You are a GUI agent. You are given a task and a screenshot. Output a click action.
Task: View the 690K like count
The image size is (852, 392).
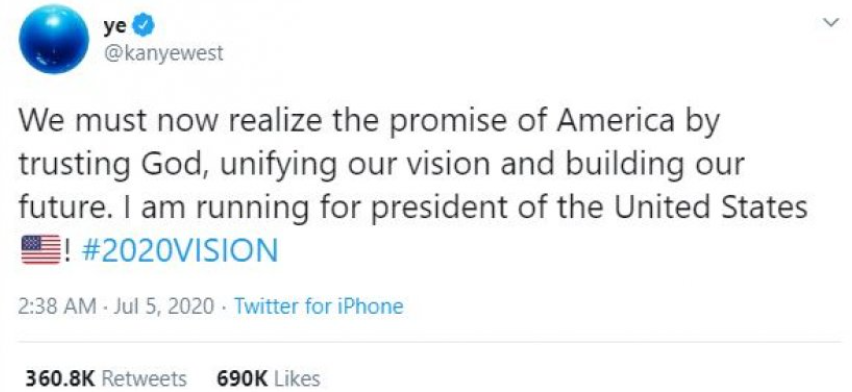click(242, 378)
